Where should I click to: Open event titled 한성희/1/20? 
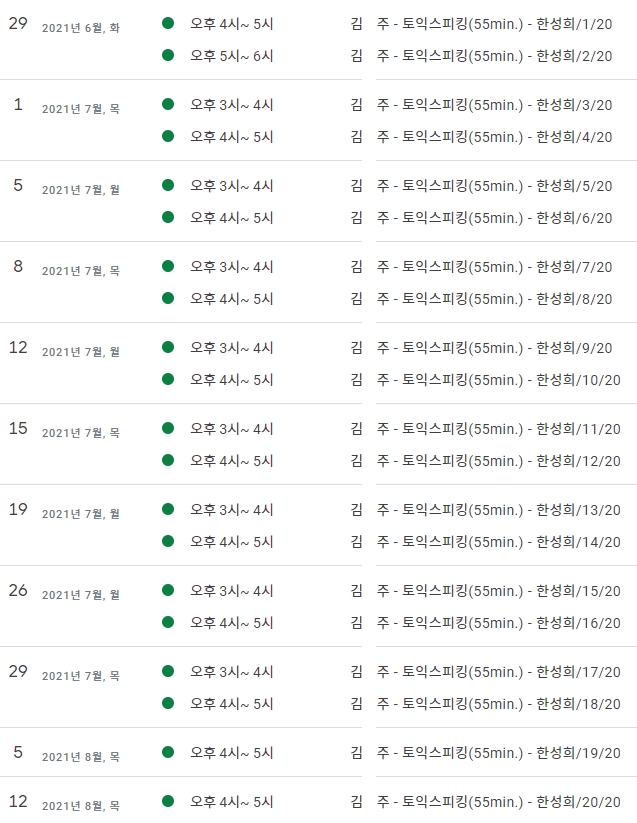point(481,24)
